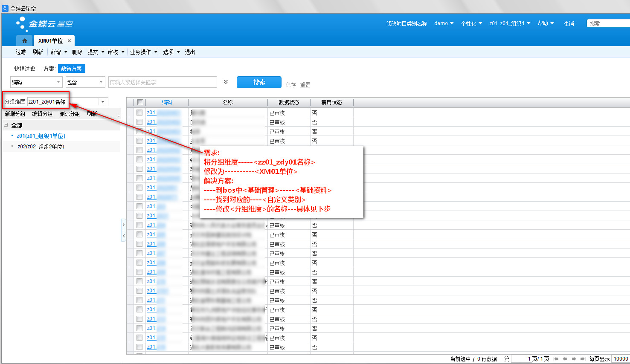Open the 业务操作 toolbar menu

coord(144,52)
